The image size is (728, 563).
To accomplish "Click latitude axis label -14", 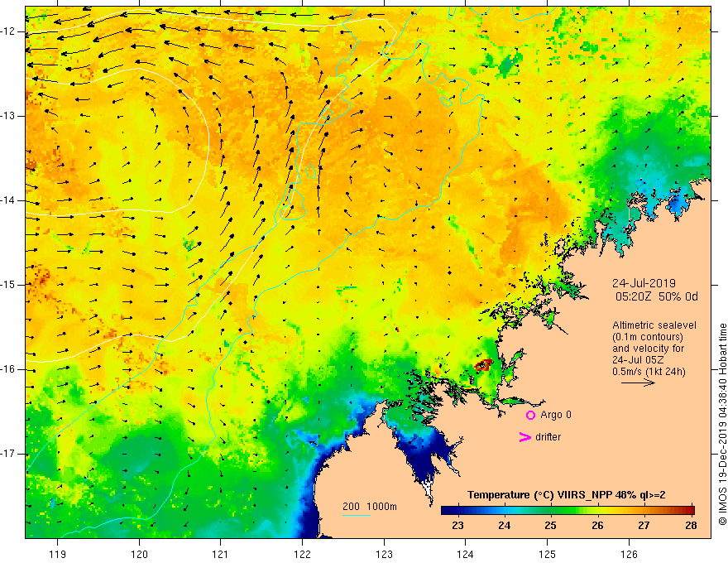I will coord(8,200).
